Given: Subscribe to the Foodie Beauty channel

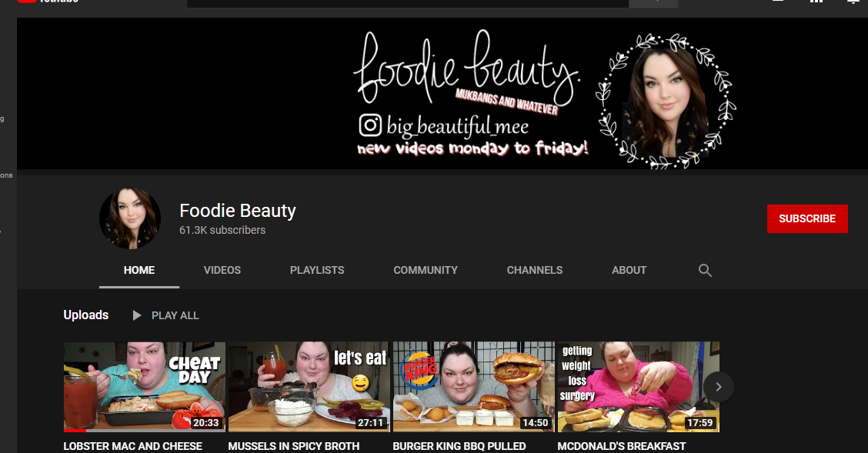Looking at the screenshot, I should pos(807,218).
